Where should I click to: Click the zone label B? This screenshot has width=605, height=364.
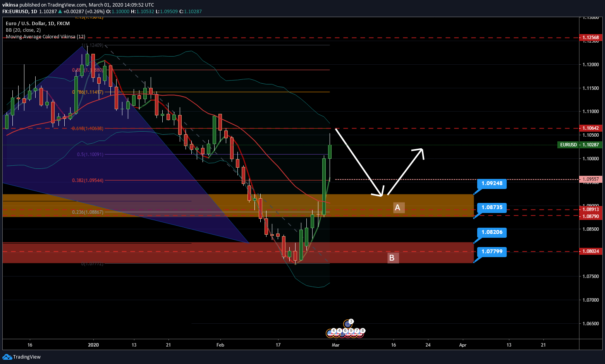tap(392, 258)
